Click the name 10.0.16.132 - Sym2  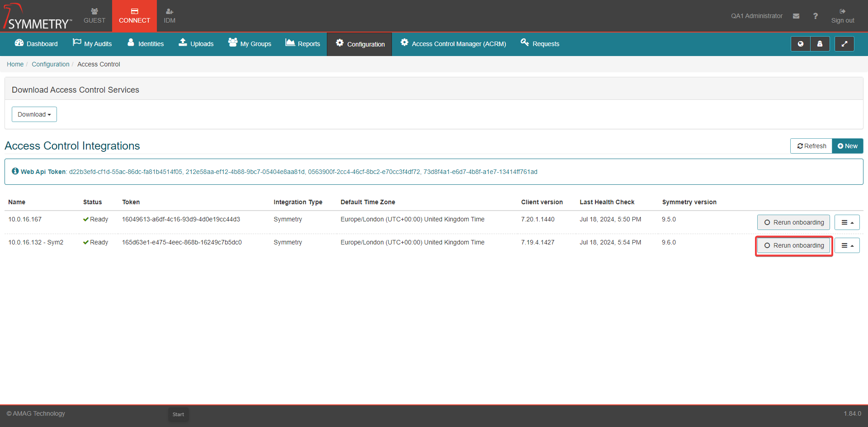pyautogui.click(x=36, y=242)
